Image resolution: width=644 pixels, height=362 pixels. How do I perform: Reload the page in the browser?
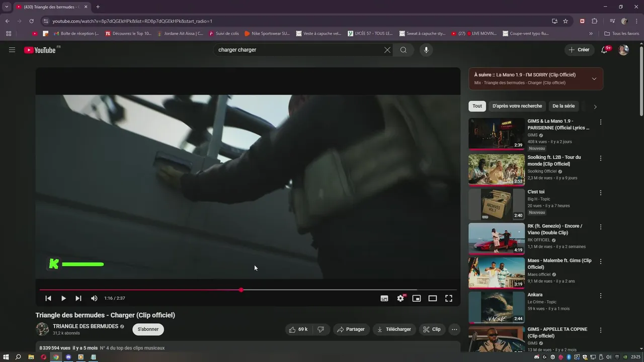pyautogui.click(x=31, y=21)
